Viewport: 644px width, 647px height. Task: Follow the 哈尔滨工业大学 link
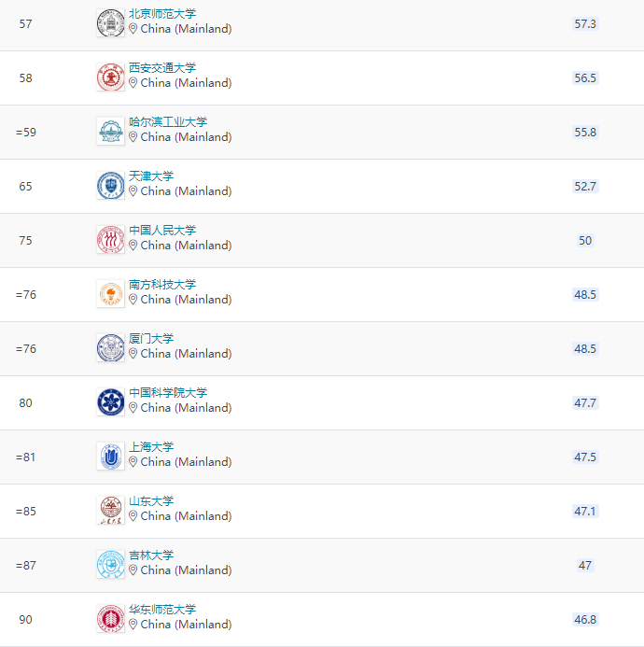pyautogui.click(x=168, y=121)
